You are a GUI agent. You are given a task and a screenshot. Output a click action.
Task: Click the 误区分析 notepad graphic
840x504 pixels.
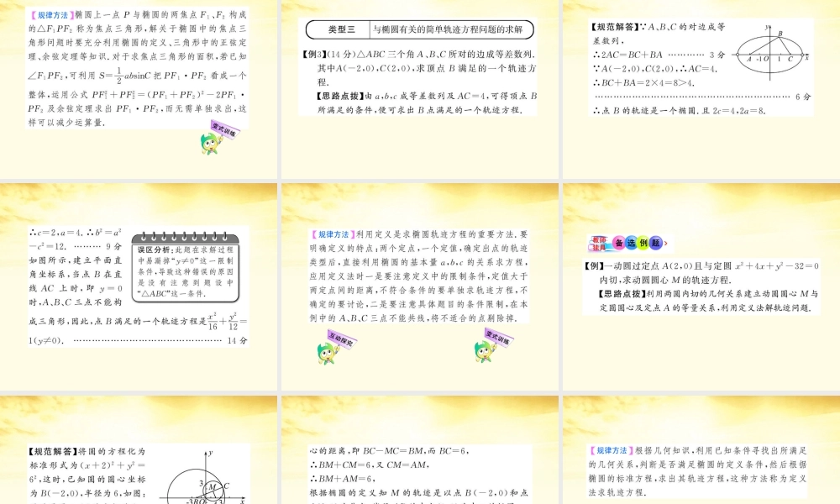pyautogui.click(x=186, y=267)
